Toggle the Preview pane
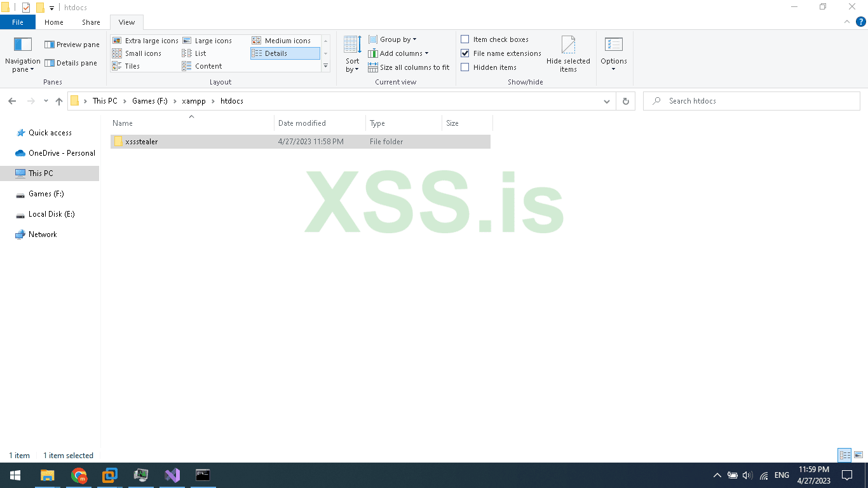 click(x=72, y=44)
